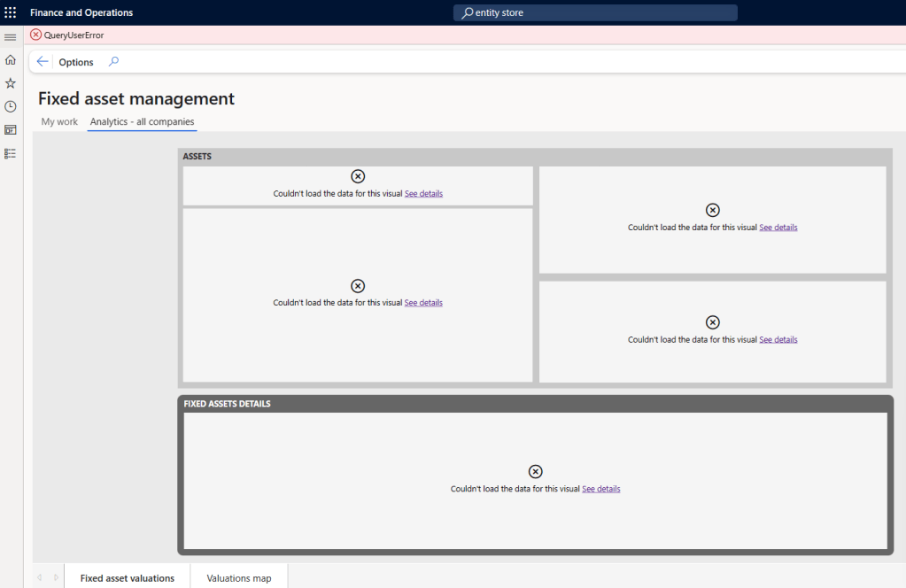Screen dimensions: 906x588
Task: Switch to Valuations map report page
Action: (239, 578)
